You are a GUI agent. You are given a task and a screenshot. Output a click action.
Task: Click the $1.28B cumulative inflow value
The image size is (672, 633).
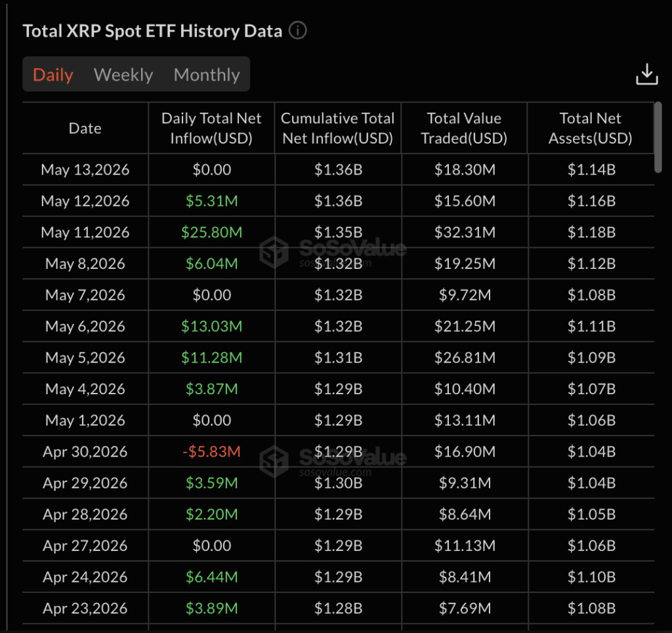coord(338,608)
